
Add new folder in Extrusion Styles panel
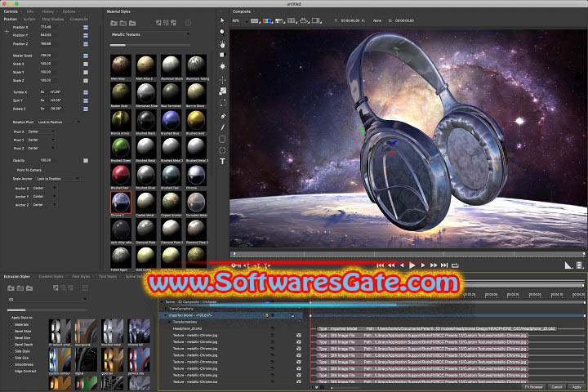(x=11, y=288)
